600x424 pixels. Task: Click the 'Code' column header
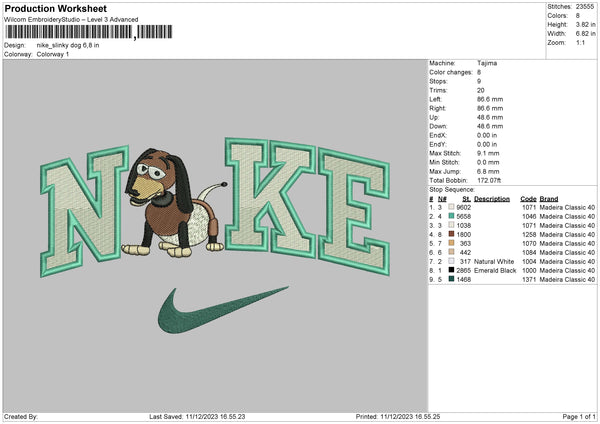point(528,199)
